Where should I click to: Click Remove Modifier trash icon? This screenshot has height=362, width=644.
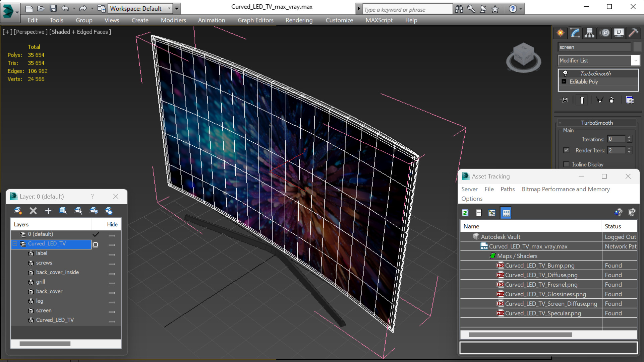(x=611, y=100)
